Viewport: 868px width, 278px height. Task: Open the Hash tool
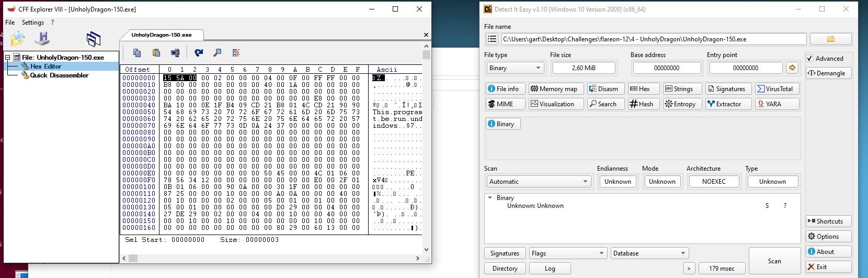[x=643, y=104]
